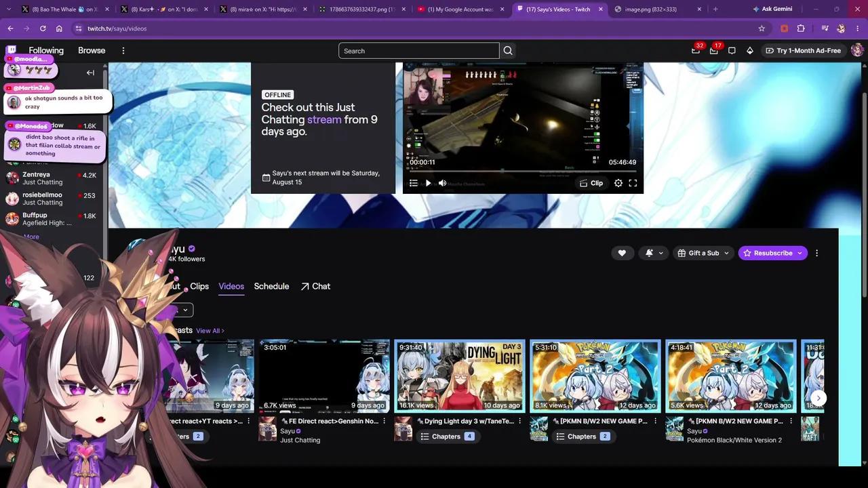Open the header icon with the 32 badge
This screenshot has height=488, width=868.
[x=696, y=50]
